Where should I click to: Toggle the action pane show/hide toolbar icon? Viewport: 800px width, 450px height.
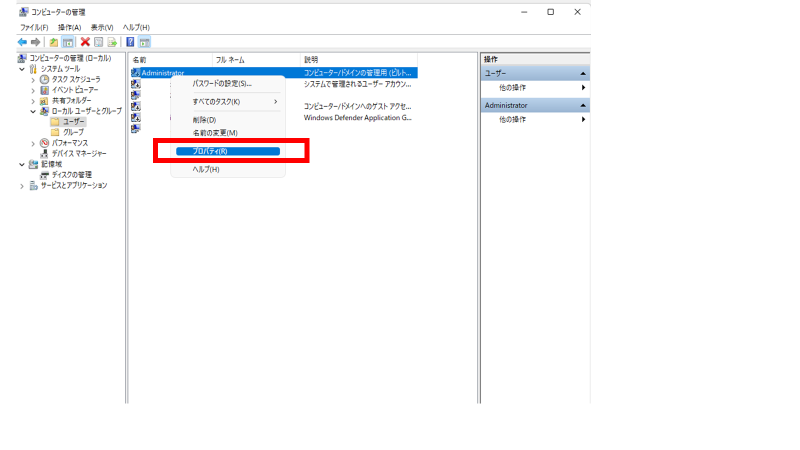[145, 42]
